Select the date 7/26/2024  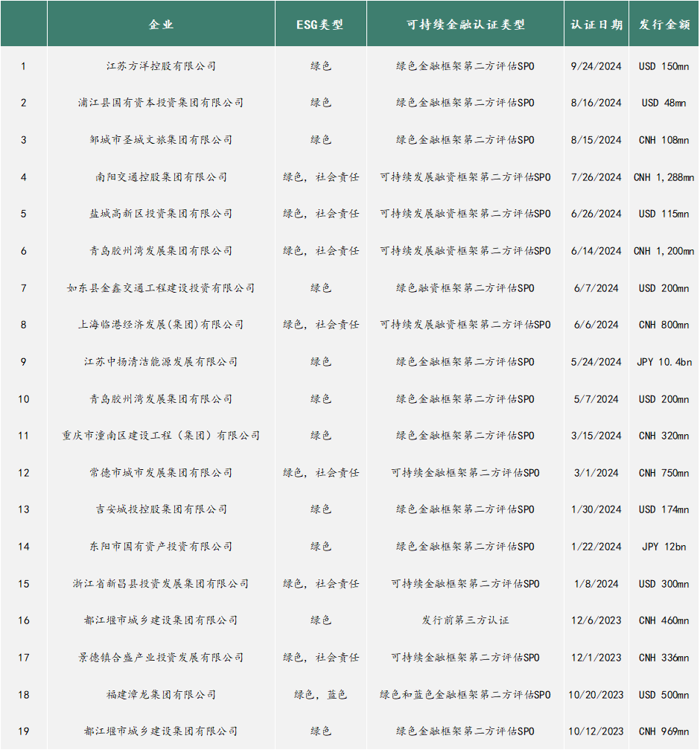(596, 177)
